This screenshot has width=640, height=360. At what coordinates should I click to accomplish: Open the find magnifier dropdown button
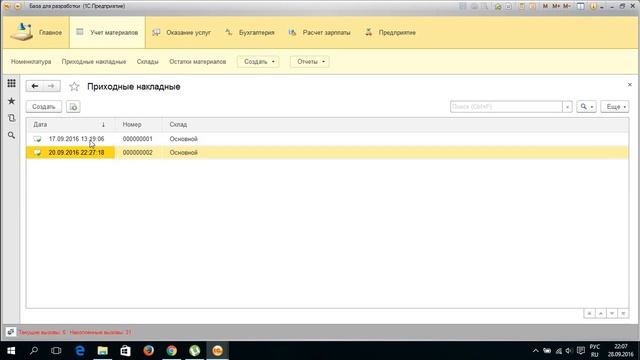(587, 107)
